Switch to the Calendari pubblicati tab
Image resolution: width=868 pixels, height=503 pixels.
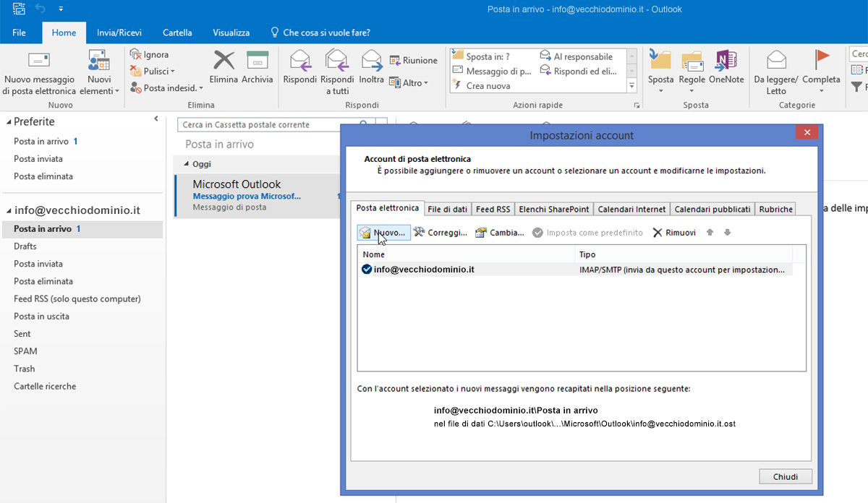(712, 209)
